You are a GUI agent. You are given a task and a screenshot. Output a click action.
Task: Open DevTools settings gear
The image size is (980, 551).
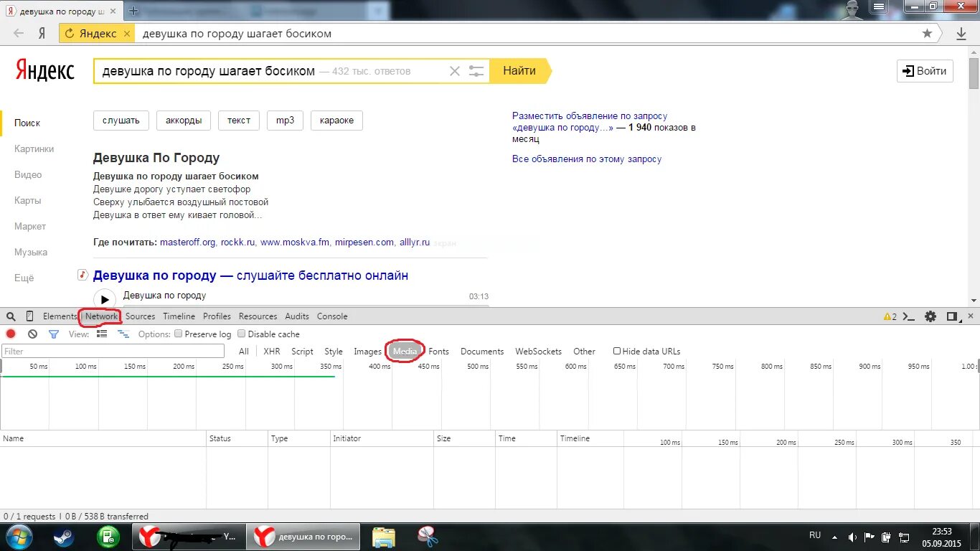coord(930,316)
